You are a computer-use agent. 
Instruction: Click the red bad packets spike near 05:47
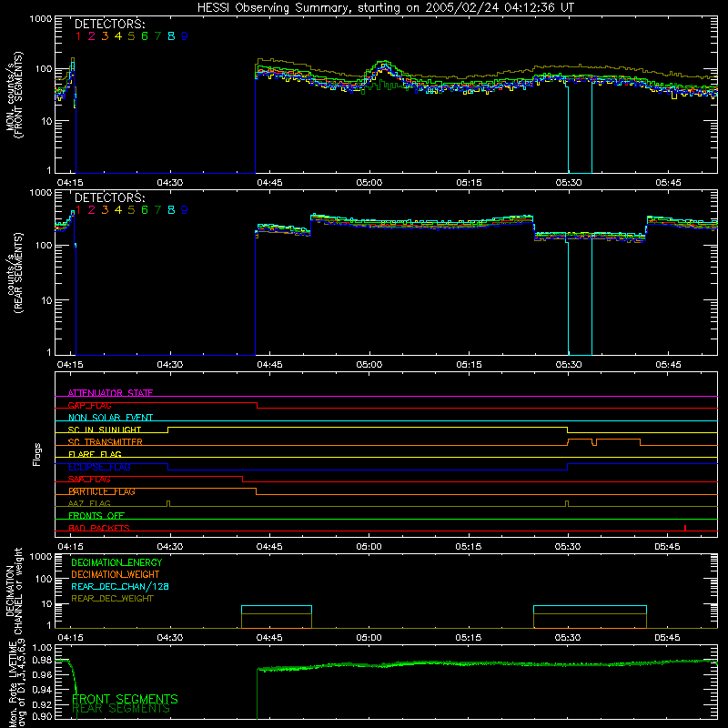[x=685, y=528]
